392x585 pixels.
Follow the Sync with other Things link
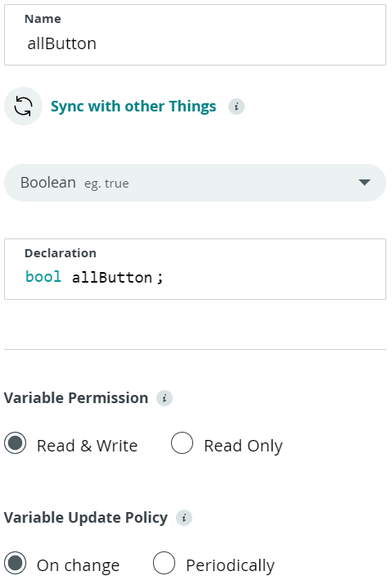(133, 107)
